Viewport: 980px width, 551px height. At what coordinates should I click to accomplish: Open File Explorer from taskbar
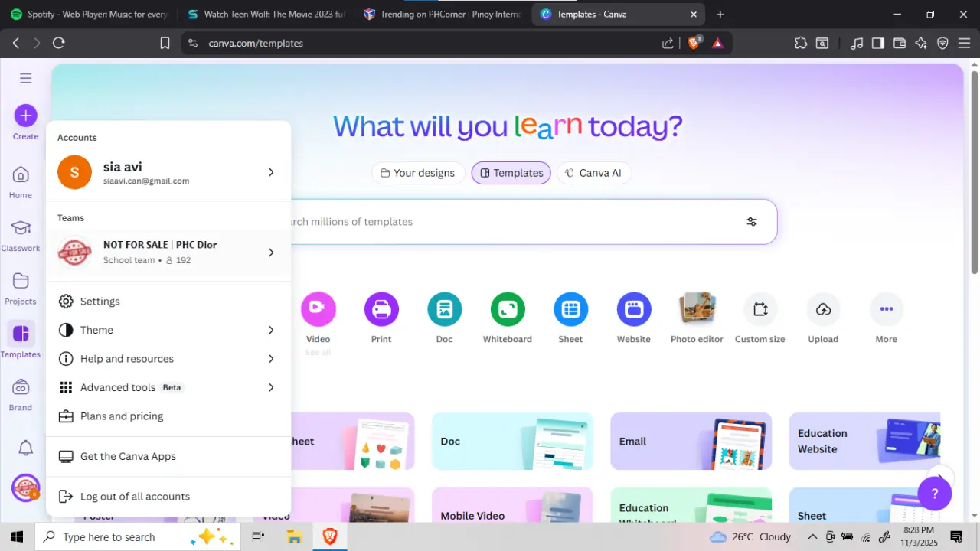click(x=296, y=536)
